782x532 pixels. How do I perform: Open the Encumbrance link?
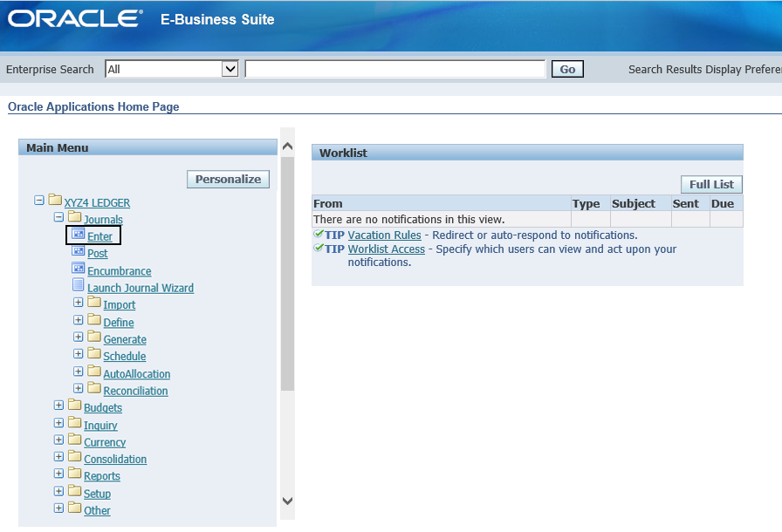(x=120, y=271)
